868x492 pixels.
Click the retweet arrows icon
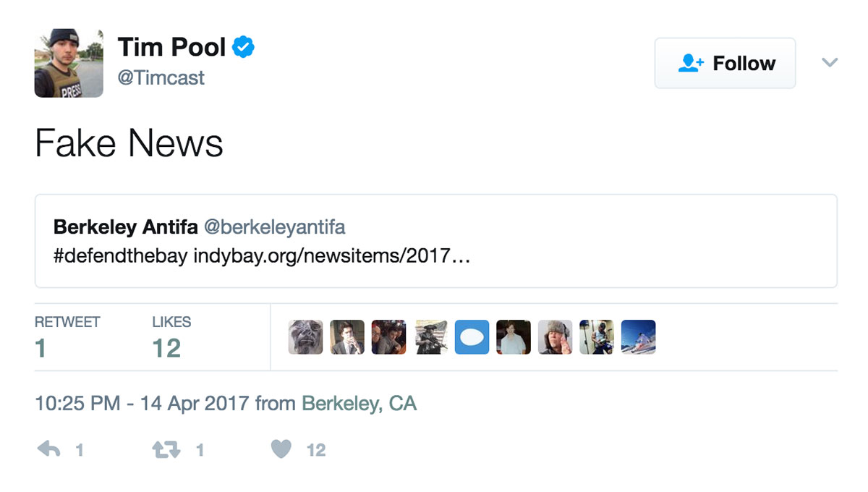point(166,450)
